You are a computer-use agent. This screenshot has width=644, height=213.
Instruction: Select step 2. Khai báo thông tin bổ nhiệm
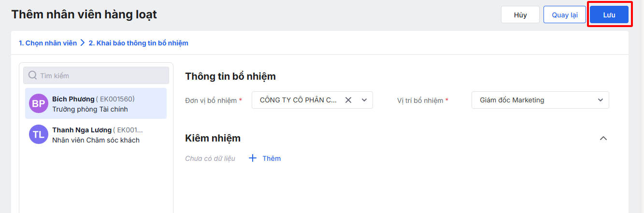pyautogui.click(x=138, y=43)
